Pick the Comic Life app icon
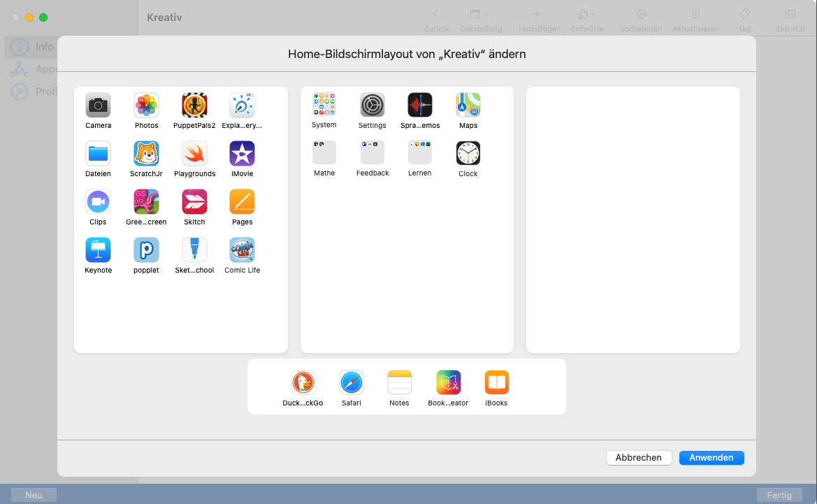 242,250
